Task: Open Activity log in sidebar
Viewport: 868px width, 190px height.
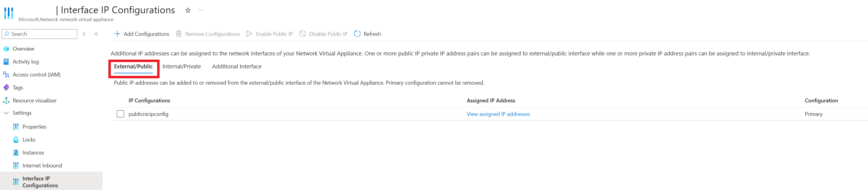Action: pos(26,62)
